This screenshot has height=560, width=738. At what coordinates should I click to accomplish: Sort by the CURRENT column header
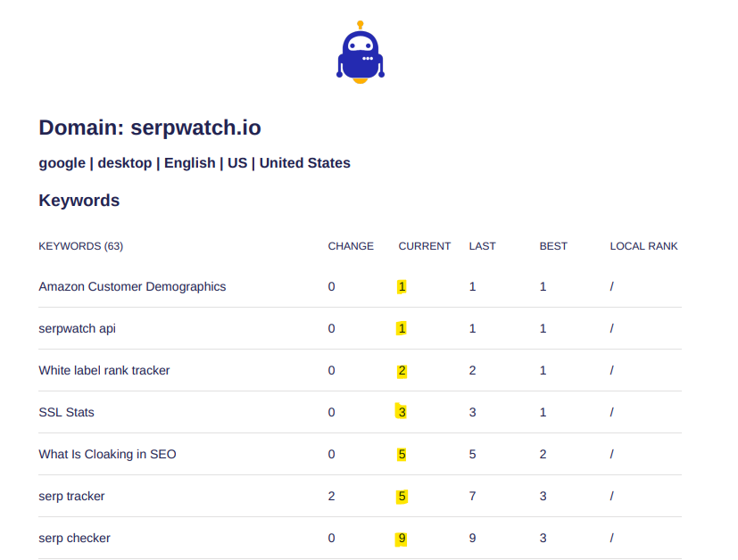click(x=424, y=246)
